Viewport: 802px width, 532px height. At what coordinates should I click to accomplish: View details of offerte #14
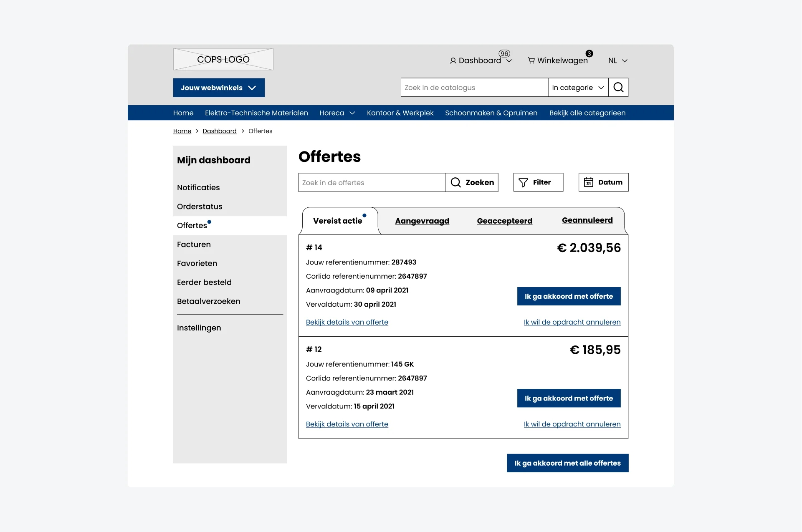[x=347, y=322]
